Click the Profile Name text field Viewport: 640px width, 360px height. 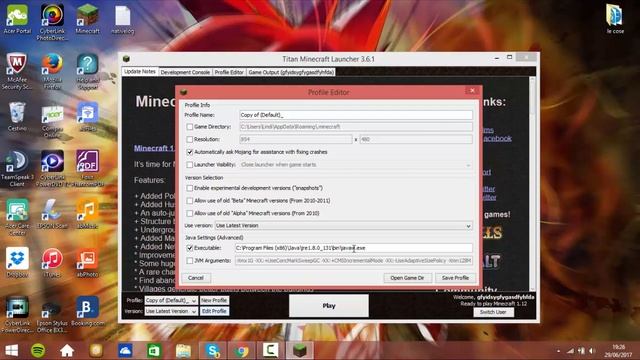(x=356, y=115)
